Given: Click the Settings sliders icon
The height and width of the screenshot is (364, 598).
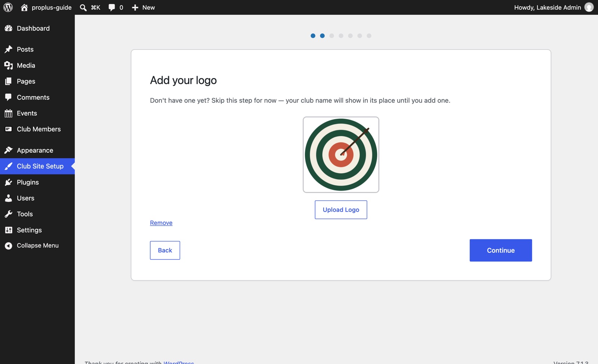Looking at the screenshot, I should pos(9,230).
